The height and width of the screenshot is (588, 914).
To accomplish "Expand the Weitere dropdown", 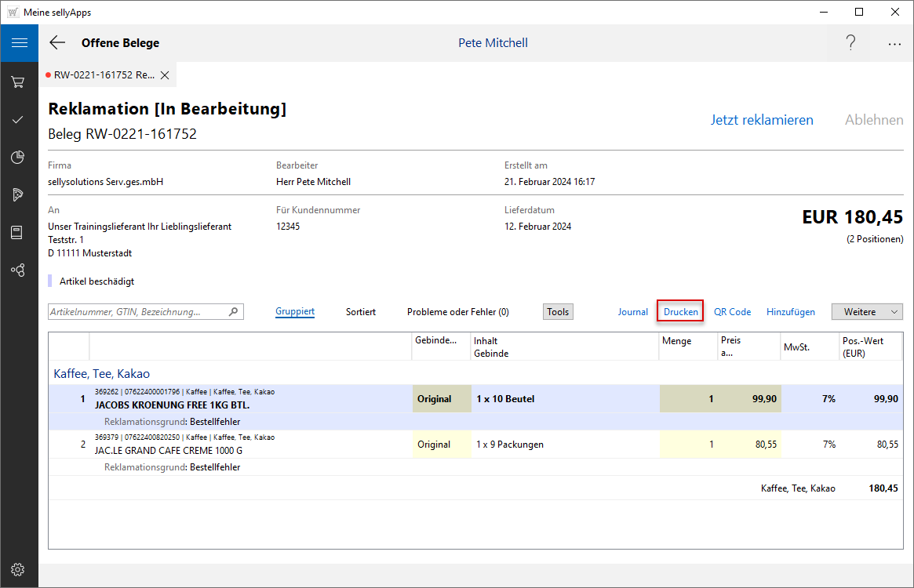I will click(x=867, y=312).
